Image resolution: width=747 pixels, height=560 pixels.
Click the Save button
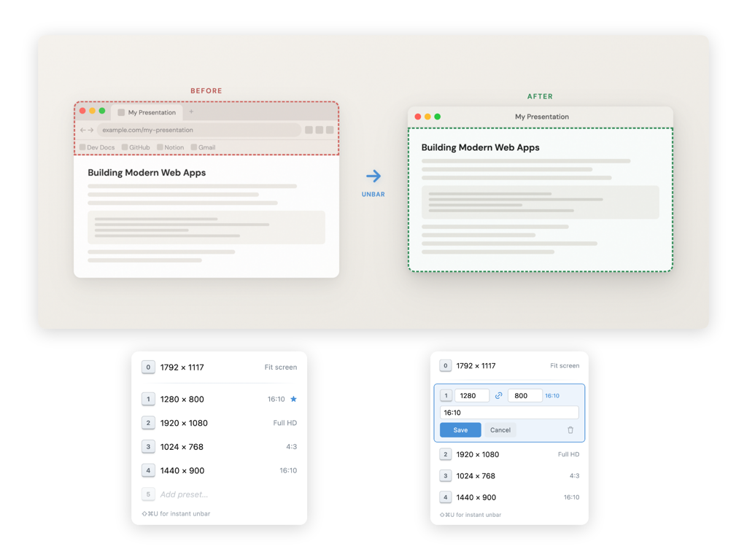pos(460,430)
